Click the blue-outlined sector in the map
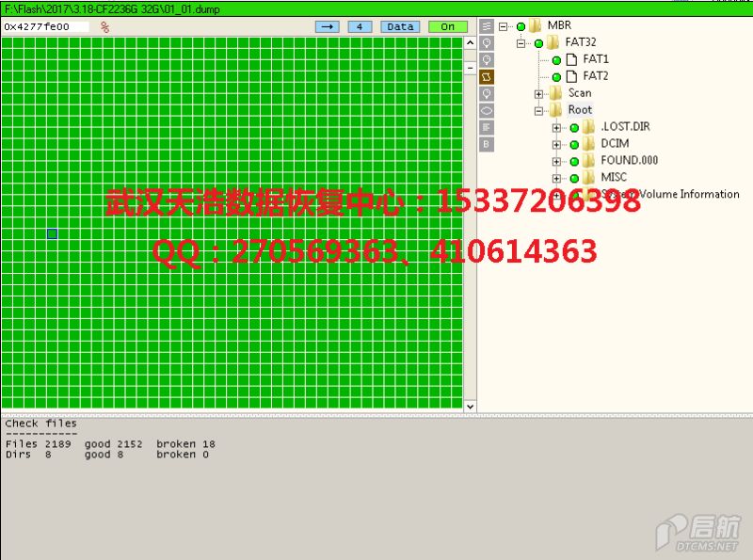The width and height of the screenshot is (753, 560). tap(52, 232)
